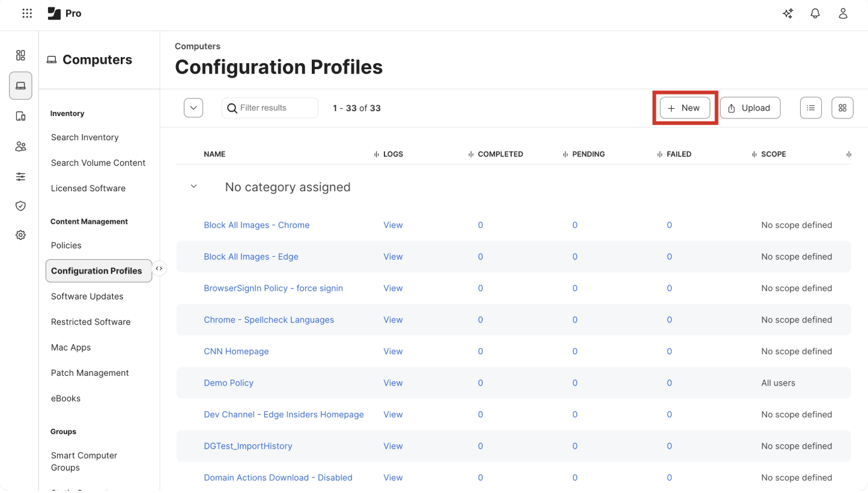Click the New profile button

685,108
